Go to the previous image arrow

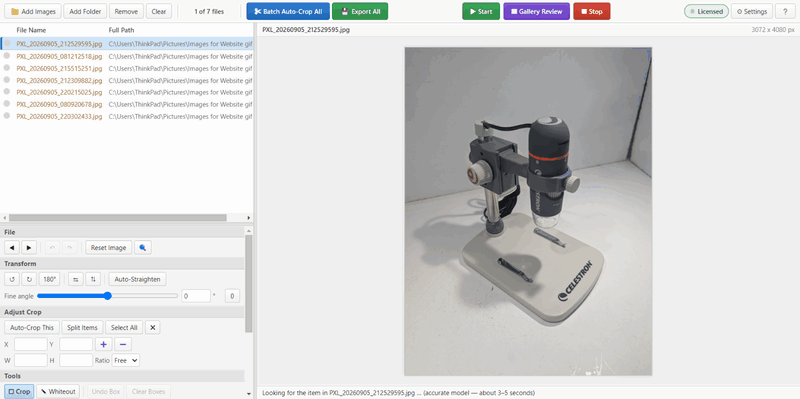pyautogui.click(x=12, y=247)
